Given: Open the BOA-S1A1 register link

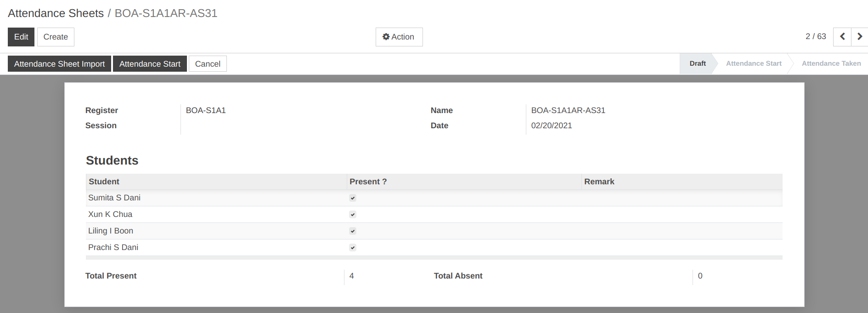Looking at the screenshot, I should (206, 110).
